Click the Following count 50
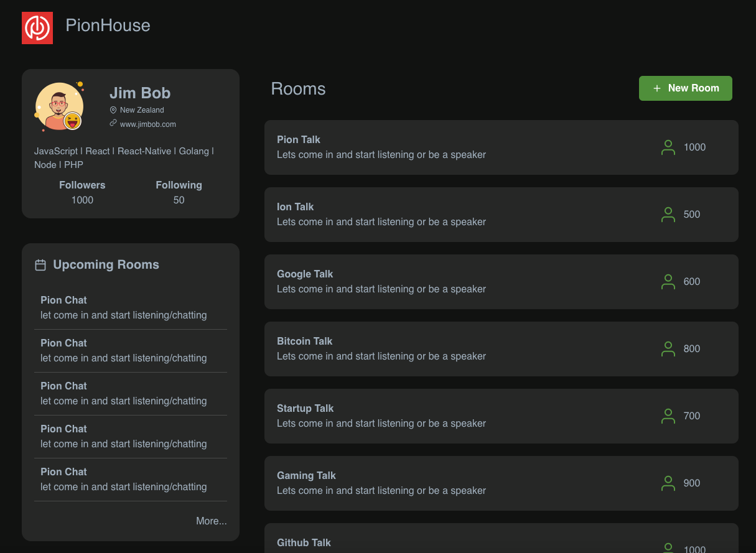Screen dimensions: 756x553 179,200
